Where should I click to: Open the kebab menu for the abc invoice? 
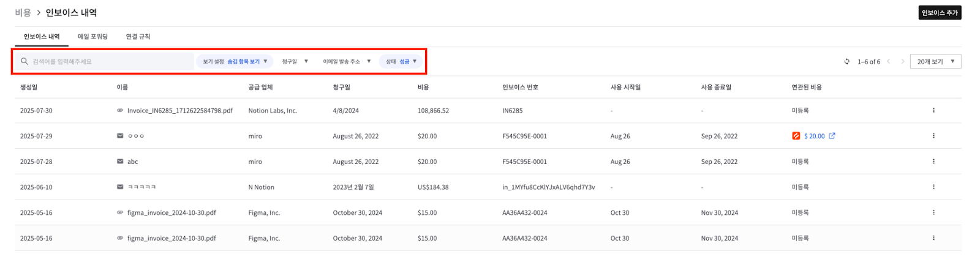pyautogui.click(x=933, y=162)
